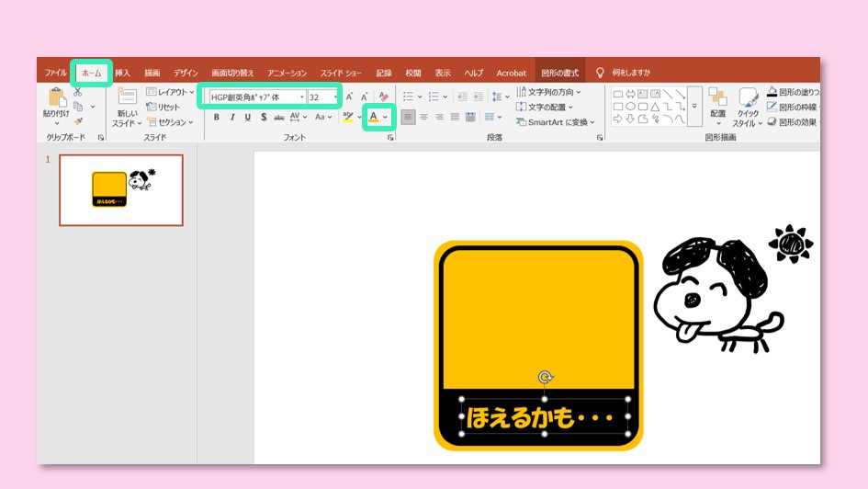Expand the shapes gallery more arrow
The width and height of the screenshot is (868, 489).
694,107
